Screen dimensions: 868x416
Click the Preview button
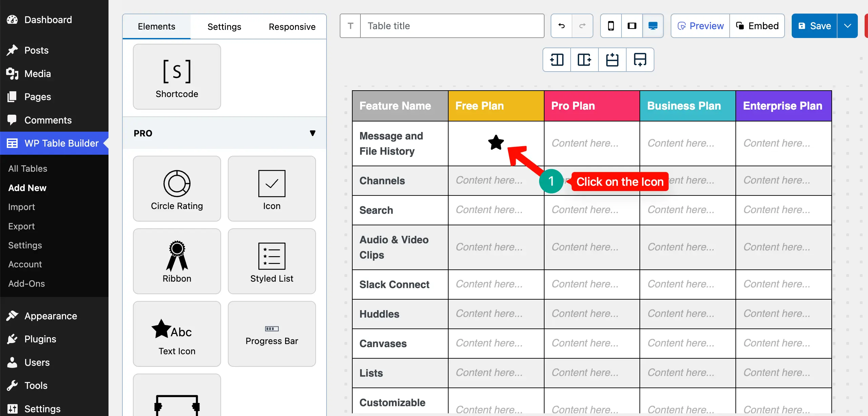(x=700, y=26)
